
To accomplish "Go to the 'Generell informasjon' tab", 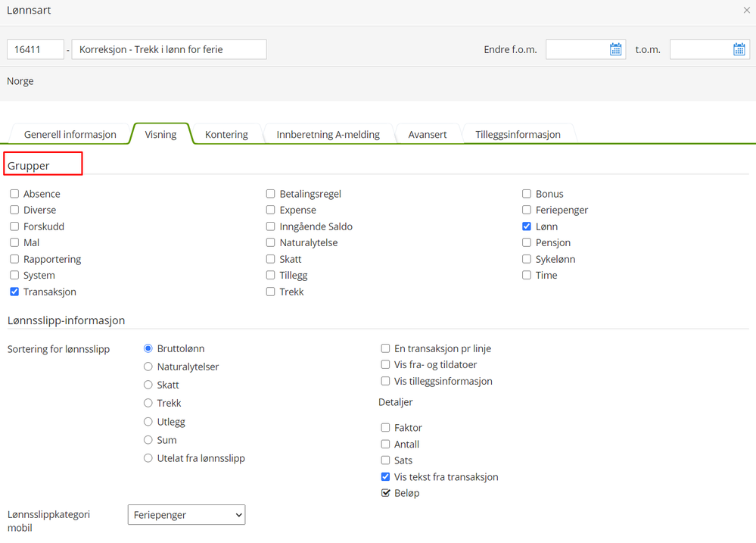I will point(70,134).
